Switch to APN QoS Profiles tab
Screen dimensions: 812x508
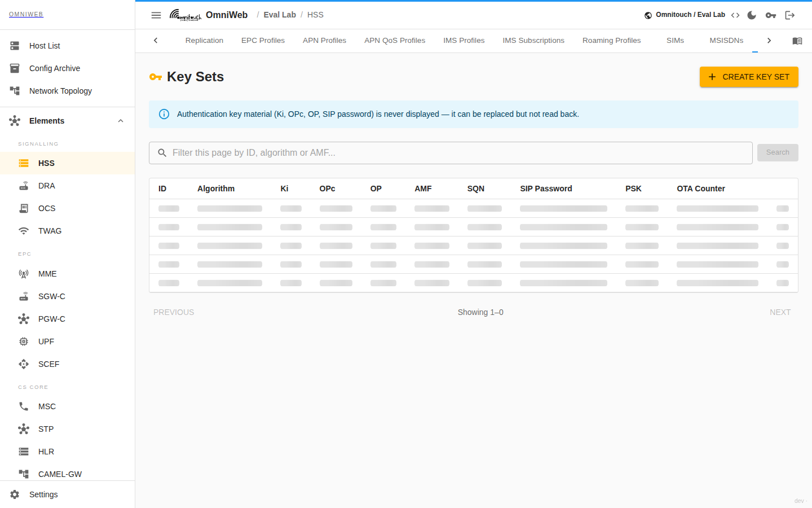click(395, 41)
